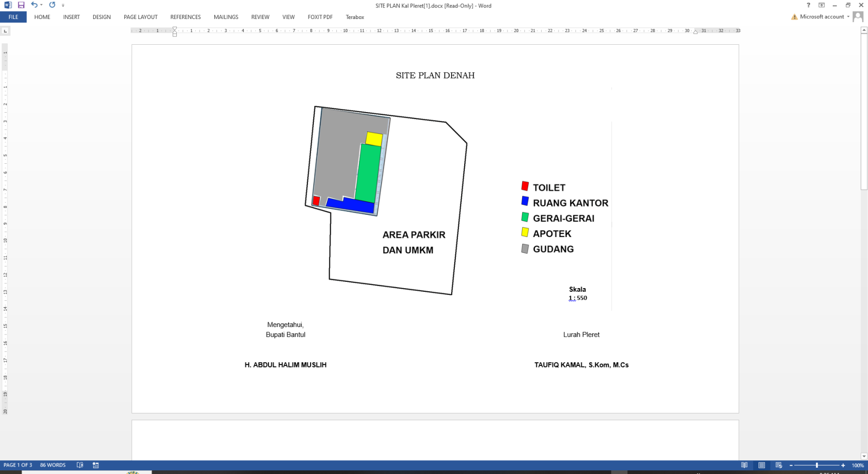This screenshot has height=474, width=868.
Task: Open the PAGE LAYOUT ribbon tab
Action: [141, 17]
